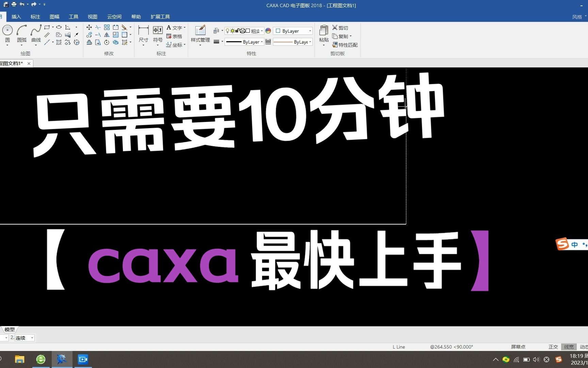This screenshot has width=588, height=368.
Task: Open the 云空间 menu
Action: tap(114, 16)
